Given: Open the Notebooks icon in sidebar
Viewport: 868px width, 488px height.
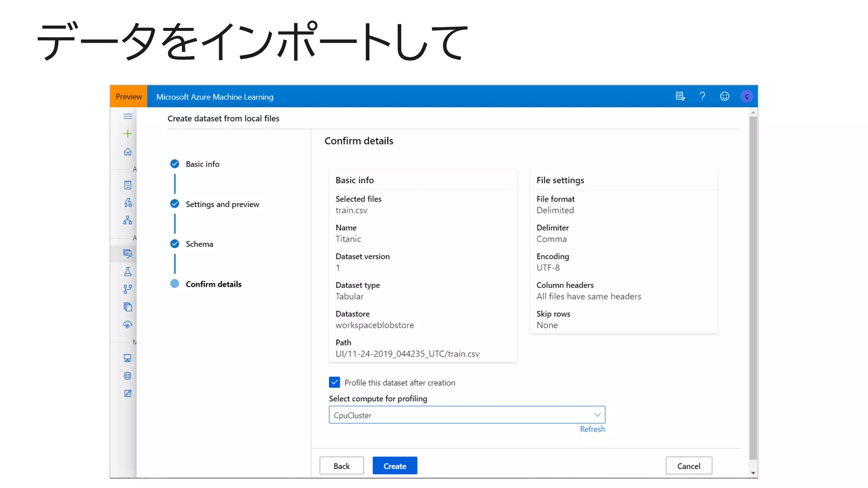Looking at the screenshot, I should point(128,185).
